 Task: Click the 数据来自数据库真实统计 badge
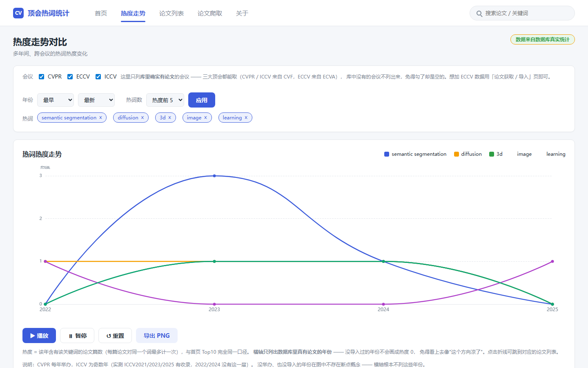(542, 40)
